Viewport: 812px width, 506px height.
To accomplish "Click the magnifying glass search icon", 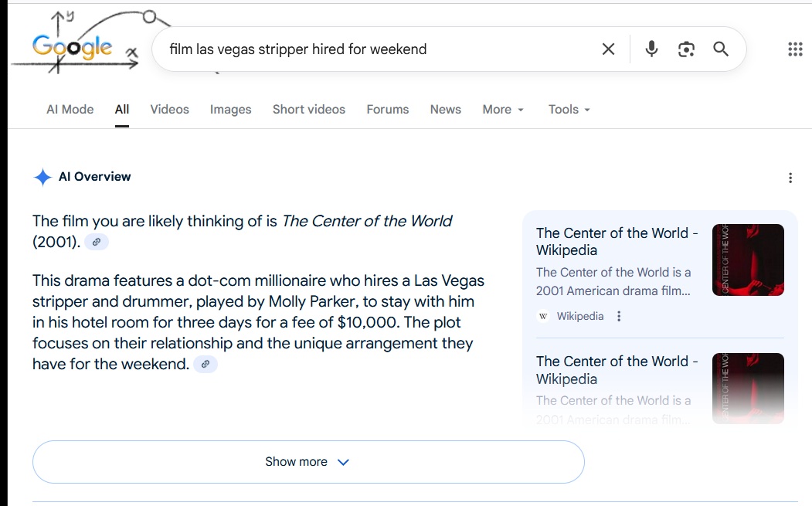I will click(x=721, y=49).
